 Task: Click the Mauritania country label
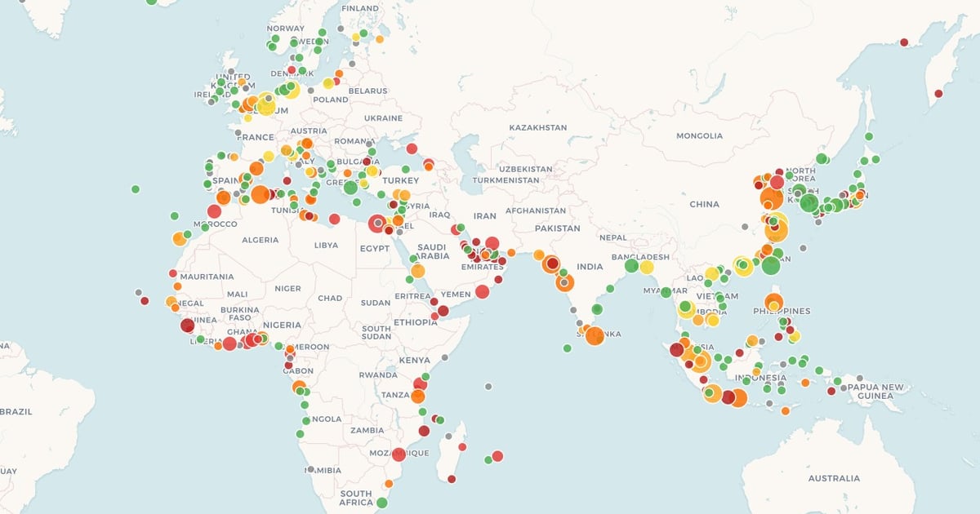[206, 277]
